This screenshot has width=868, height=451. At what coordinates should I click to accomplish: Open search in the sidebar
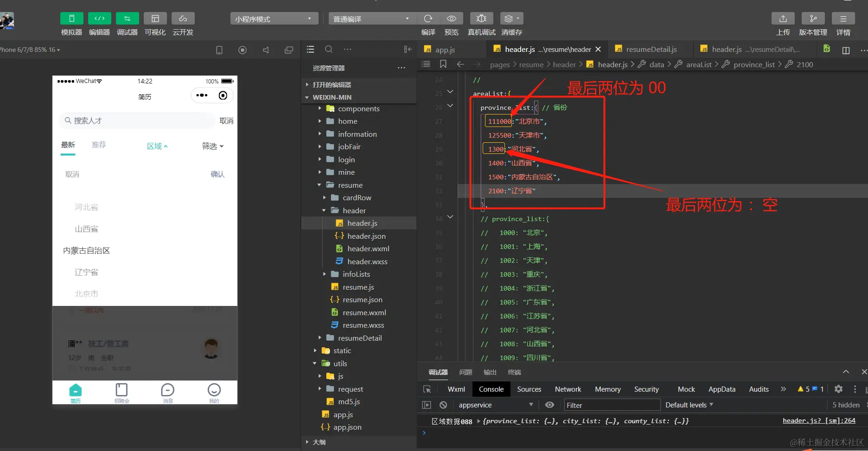[329, 49]
